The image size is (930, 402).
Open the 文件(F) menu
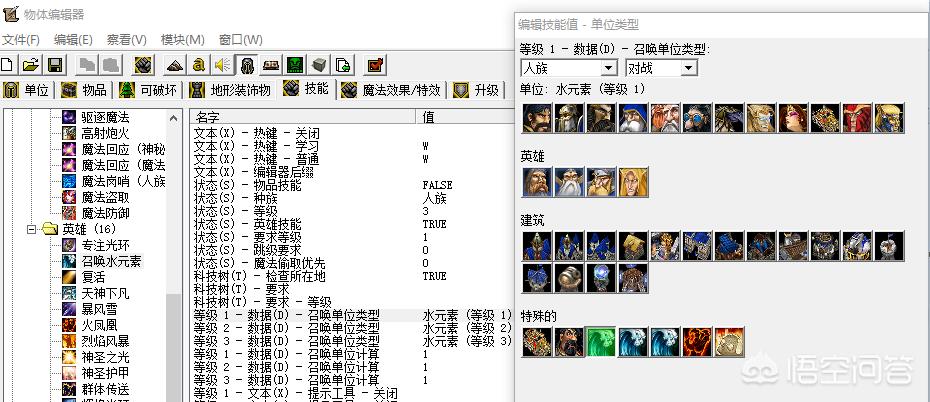(x=20, y=40)
